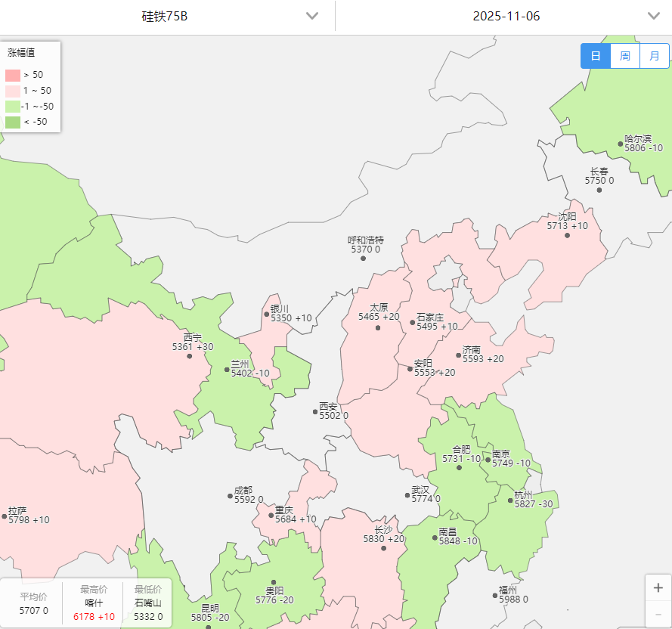Click the lowest price value 5332 0

coord(148,617)
